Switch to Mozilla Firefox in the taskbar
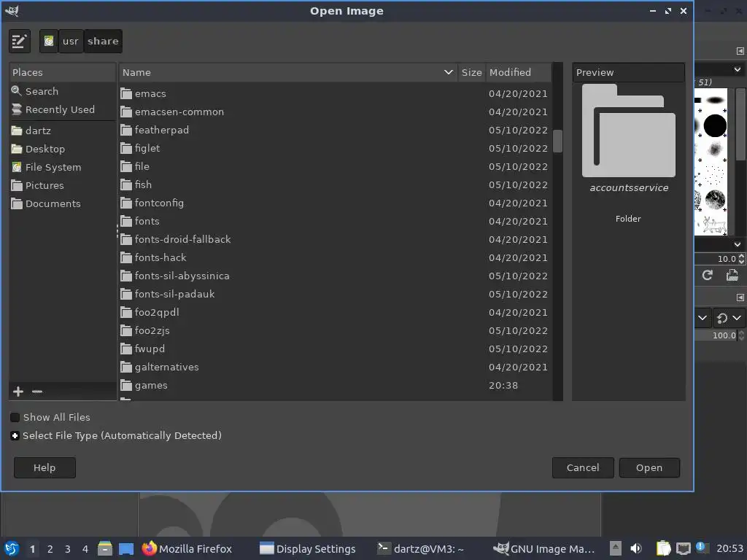The image size is (747, 560). pos(187,548)
